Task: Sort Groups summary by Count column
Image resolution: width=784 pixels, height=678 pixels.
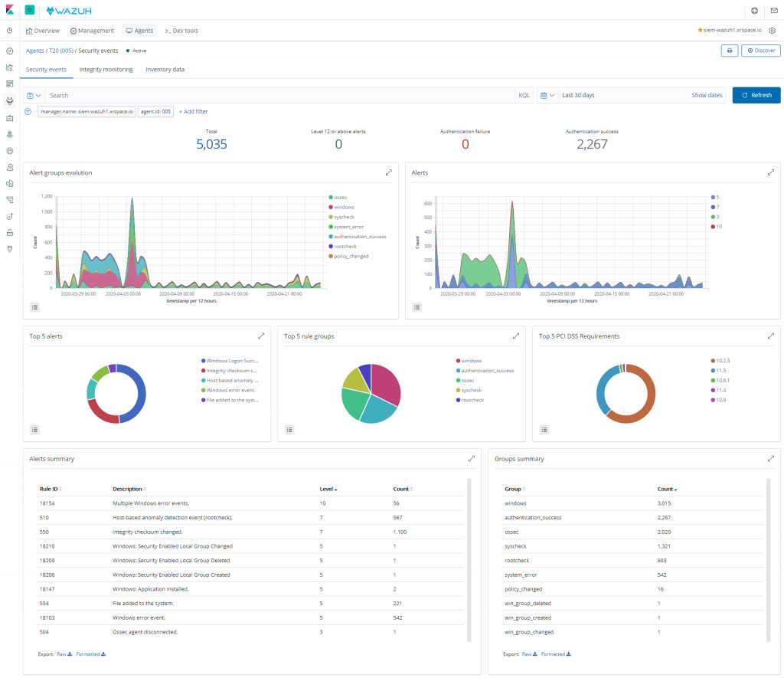Action: coord(667,490)
